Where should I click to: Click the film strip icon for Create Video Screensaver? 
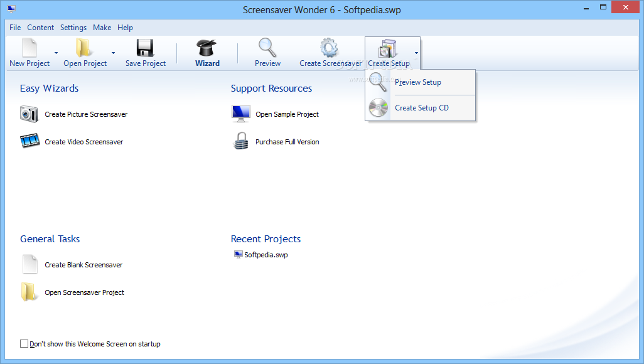[x=30, y=141]
